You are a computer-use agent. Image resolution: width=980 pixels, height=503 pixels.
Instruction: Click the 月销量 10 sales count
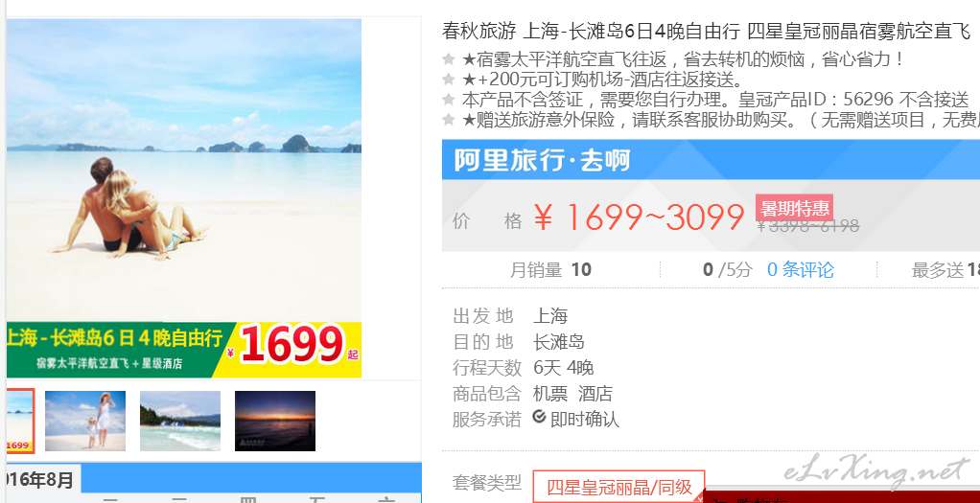click(x=550, y=270)
